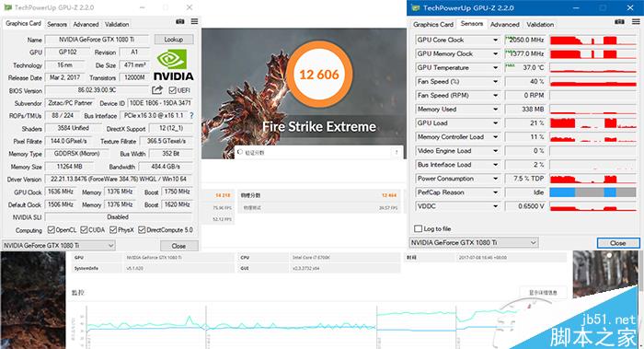Click the Driver Version field
The height and width of the screenshot is (349, 644).
coord(119,180)
